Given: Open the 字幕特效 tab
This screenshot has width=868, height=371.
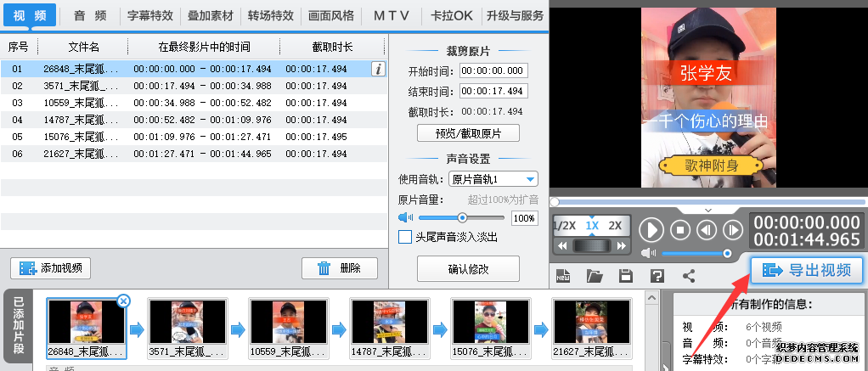Looking at the screenshot, I should pos(150,15).
